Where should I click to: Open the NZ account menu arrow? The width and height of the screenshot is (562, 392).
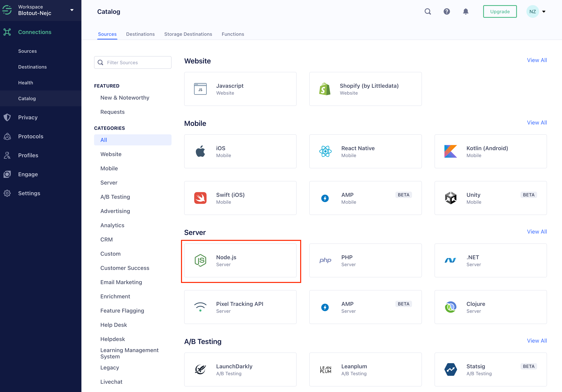pyautogui.click(x=544, y=11)
